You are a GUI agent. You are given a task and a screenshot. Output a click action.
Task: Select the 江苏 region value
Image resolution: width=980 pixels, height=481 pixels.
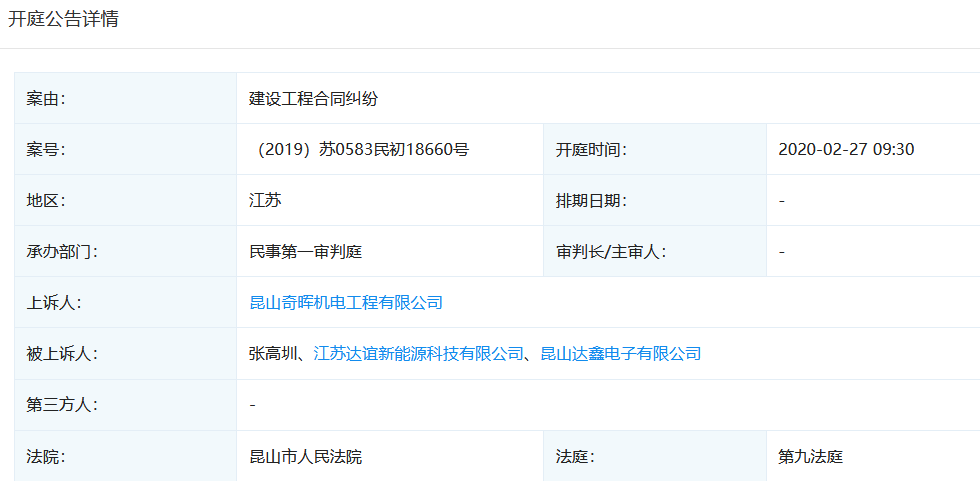[x=265, y=201]
